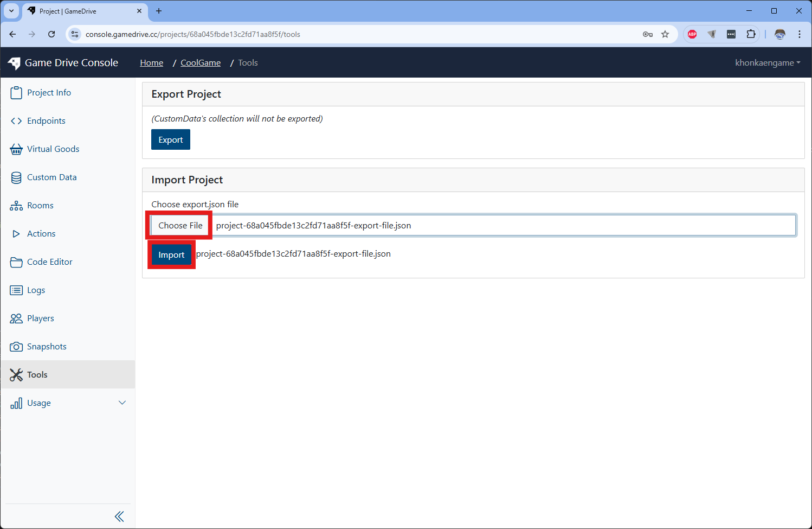Open the Logs page from the sidebar
The height and width of the screenshot is (529, 812).
point(16,290)
